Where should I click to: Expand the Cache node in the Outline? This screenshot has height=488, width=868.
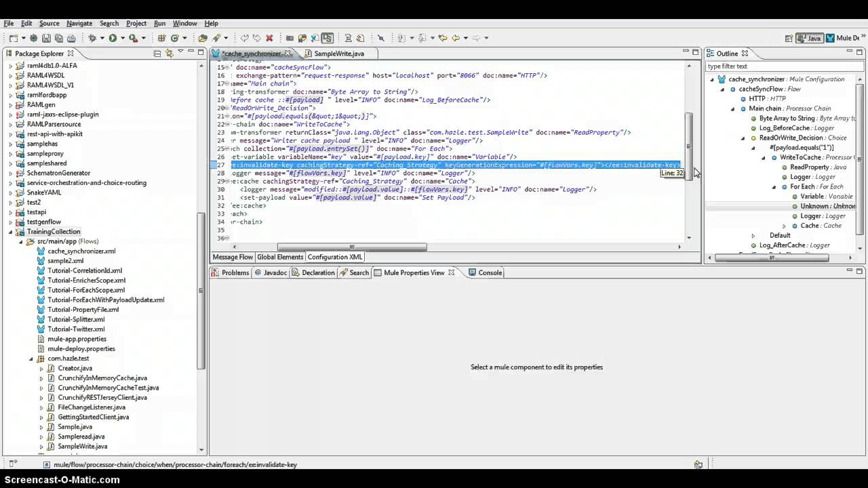(x=785, y=226)
